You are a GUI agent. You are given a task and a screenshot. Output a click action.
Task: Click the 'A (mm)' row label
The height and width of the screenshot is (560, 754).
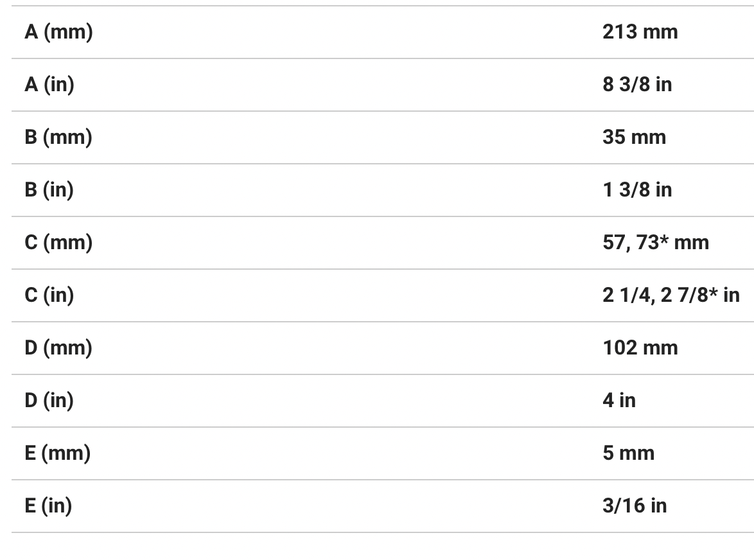(58, 32)
